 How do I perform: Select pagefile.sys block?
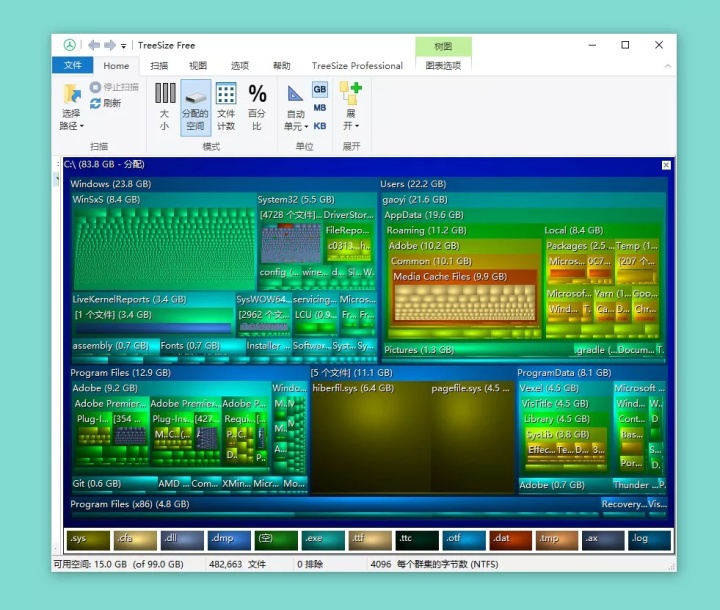[472, 436]
